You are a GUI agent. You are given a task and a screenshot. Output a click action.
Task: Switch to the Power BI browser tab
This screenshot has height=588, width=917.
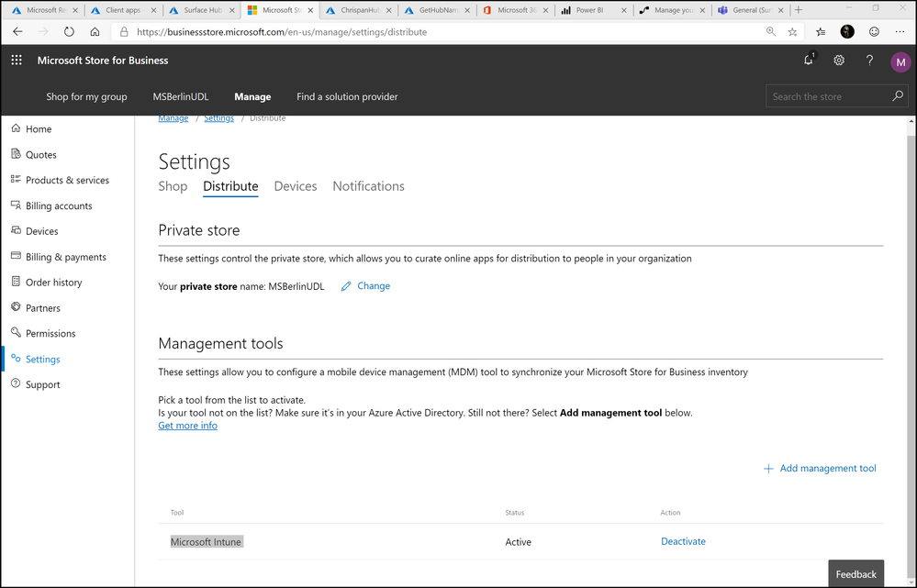593,10
